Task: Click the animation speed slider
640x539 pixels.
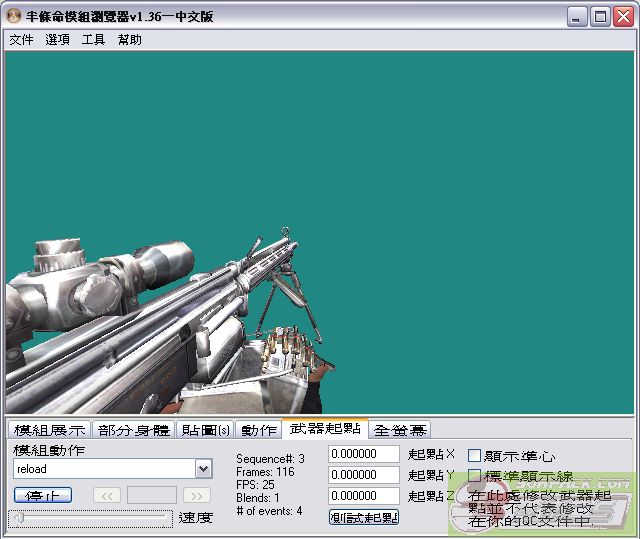Action: 90,518
